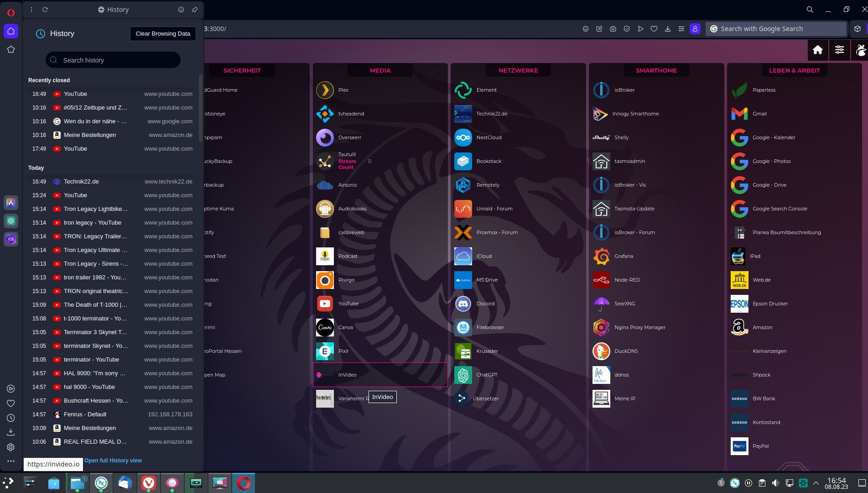The width and height of the screenshot is (868, 493).
Task: Click the taskbar clock 16:54
Action: click(x=837, y=483)
